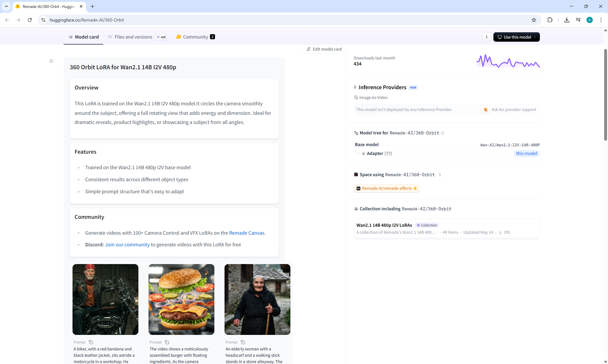Click the model tree info icon
This screenshot has width=608, height=364.
tap(442, 133)
